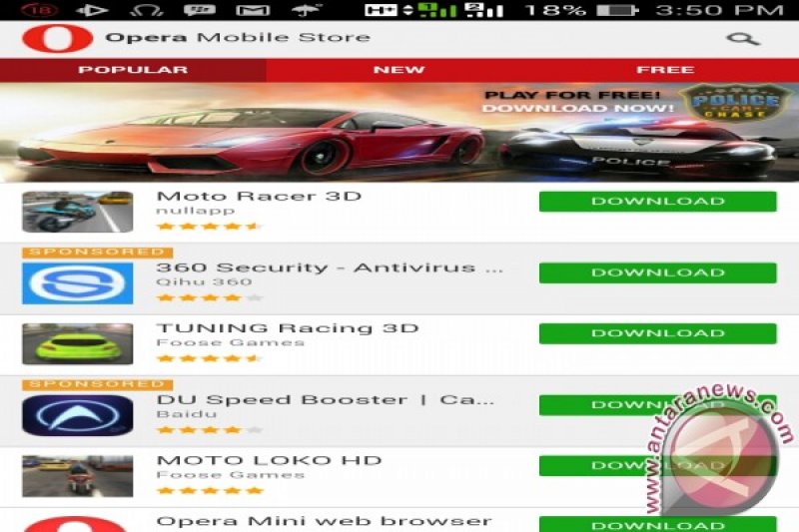Download 360 Security Antivirus

pyautogui.click(x=658, y=272)
